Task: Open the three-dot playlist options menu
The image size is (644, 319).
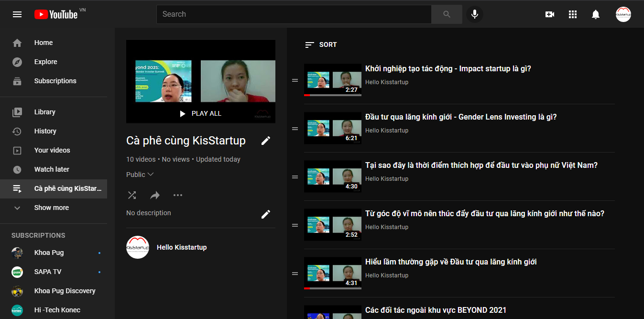Action: [178, 195]
